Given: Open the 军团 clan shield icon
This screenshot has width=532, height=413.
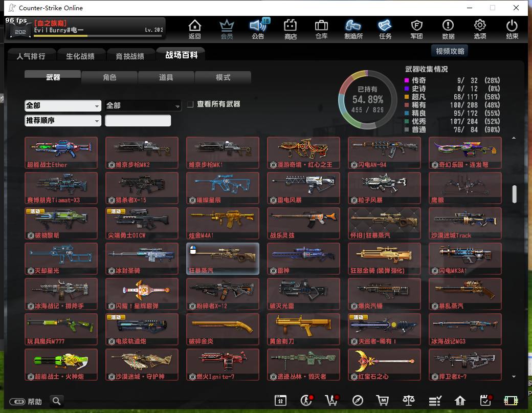Looking at the screenshot, I should point(416,29).
